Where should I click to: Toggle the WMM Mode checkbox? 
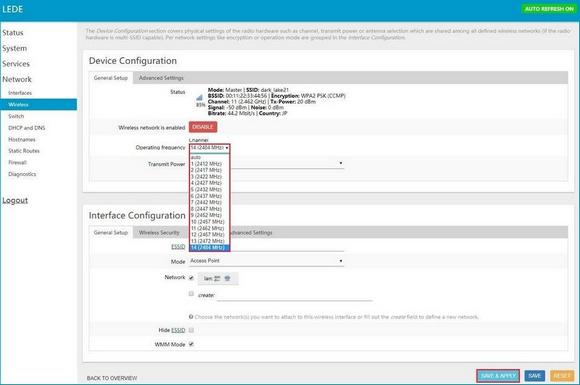(191, 344)
